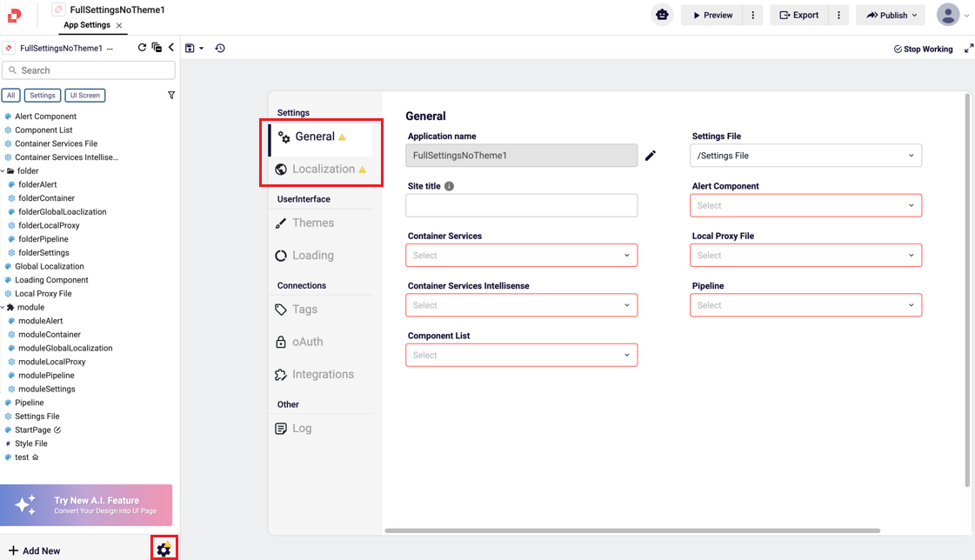Open the Themes section

point(313,223)
